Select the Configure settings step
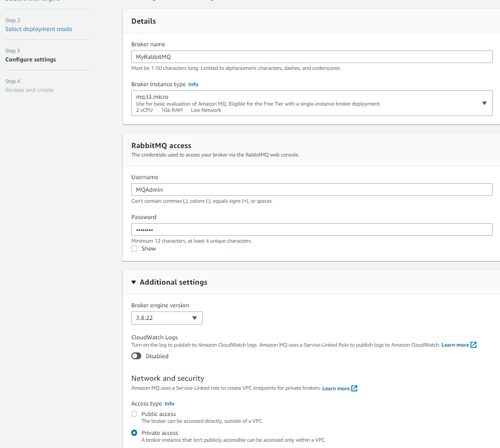 click(30, 60)
